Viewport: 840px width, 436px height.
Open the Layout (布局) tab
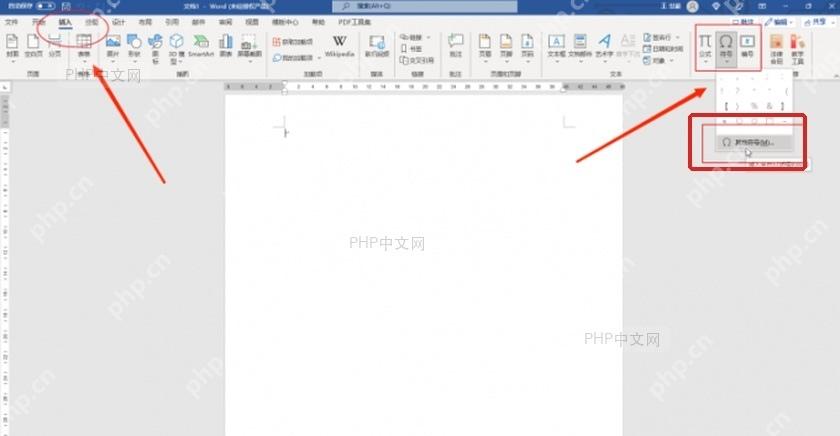(x=145, y=22)
